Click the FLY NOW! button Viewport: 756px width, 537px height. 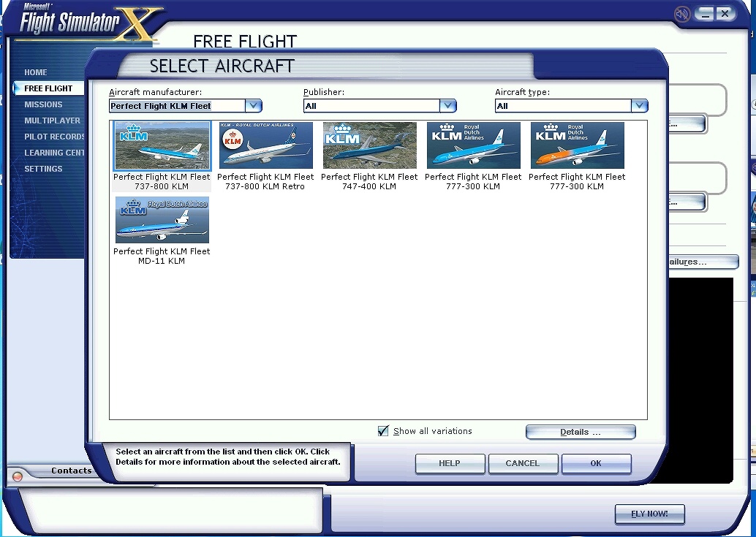pyautogui.click(x=649, y=514)
